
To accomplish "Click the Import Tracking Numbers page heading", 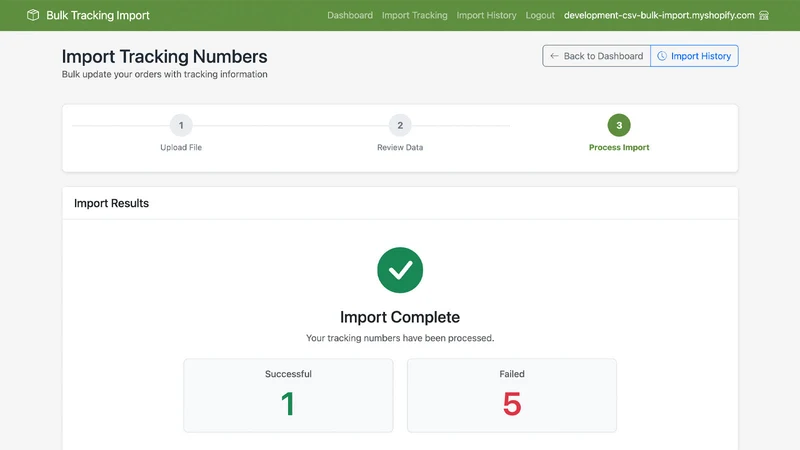I will 164,56.
